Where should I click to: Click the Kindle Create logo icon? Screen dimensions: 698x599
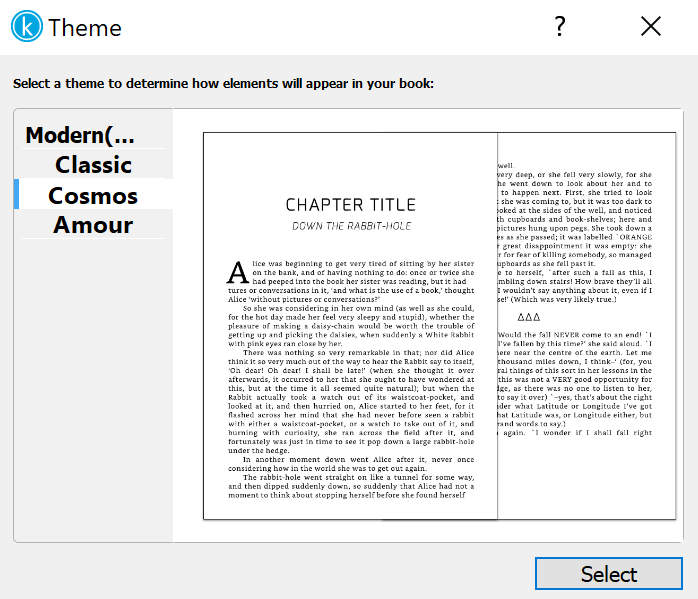pyautogui.click(x=27, y=26)
